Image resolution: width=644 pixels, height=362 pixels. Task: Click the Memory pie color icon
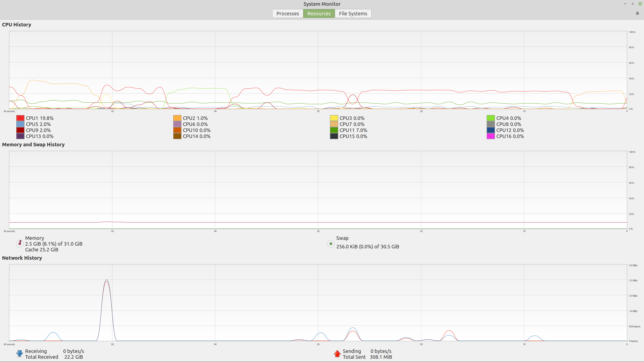pyautogui.click(x=20, y=244)
